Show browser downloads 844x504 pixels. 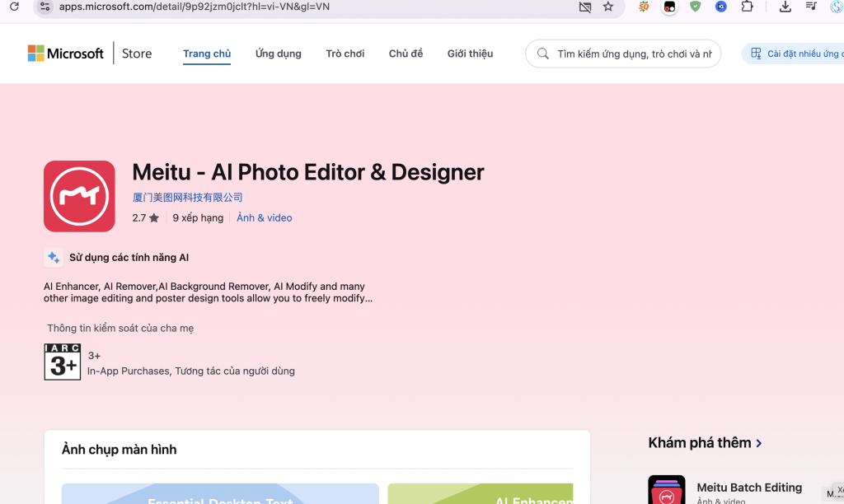coord(785,7)
